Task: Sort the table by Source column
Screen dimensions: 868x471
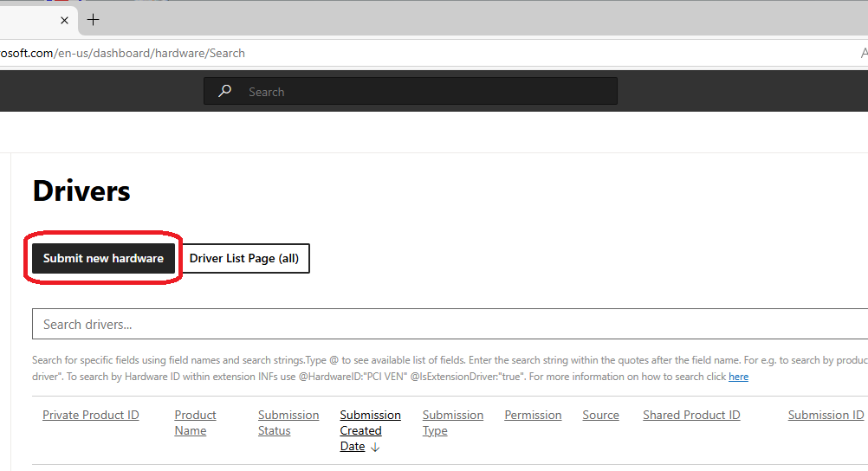Action: click(x=600, y=415)
